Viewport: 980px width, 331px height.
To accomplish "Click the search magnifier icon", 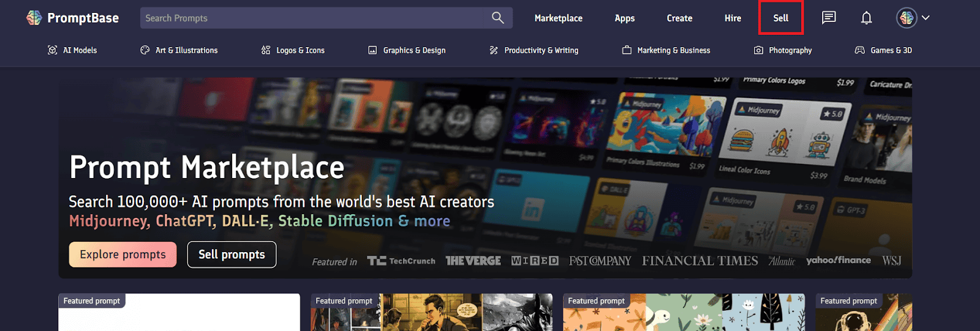I will tap(498, 18).
